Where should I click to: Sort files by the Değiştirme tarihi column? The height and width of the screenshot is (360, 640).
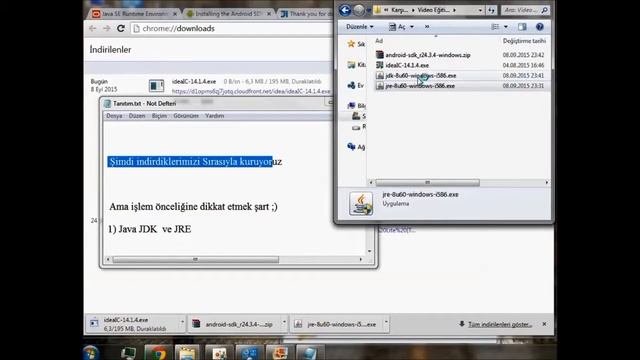pos(524,41)
